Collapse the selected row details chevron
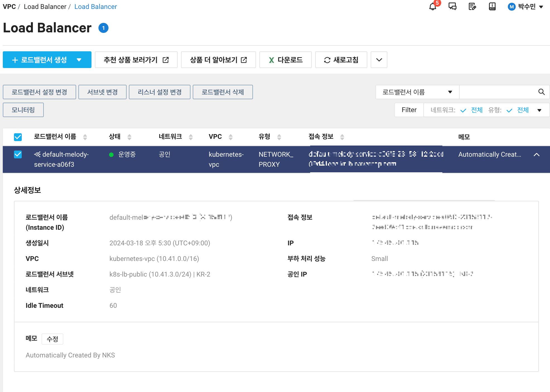 tap(536, 154)
